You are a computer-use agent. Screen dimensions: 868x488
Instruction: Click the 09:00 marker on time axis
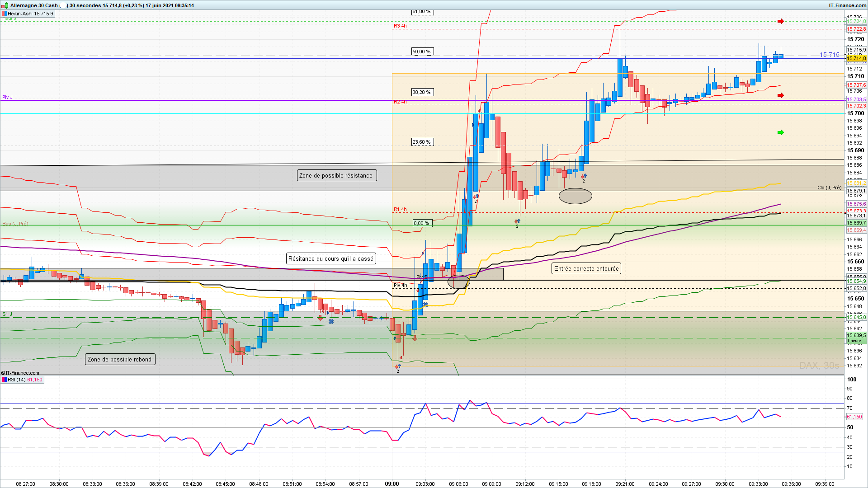click(x=392, y=483)
